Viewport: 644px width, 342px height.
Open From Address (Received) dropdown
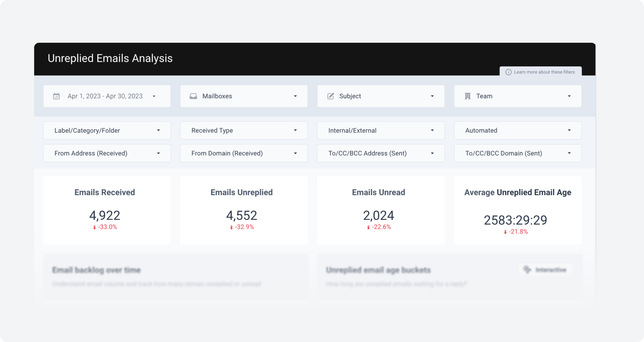coord(158,153)
